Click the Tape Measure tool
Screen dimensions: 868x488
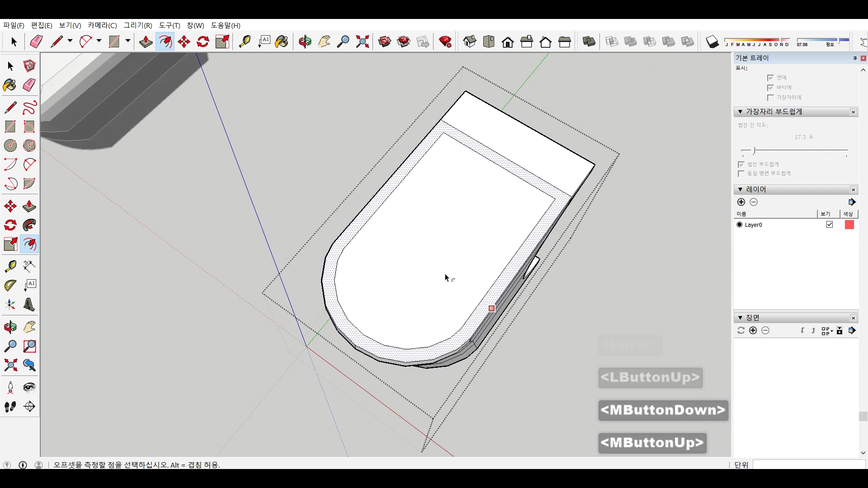(245, 42)
